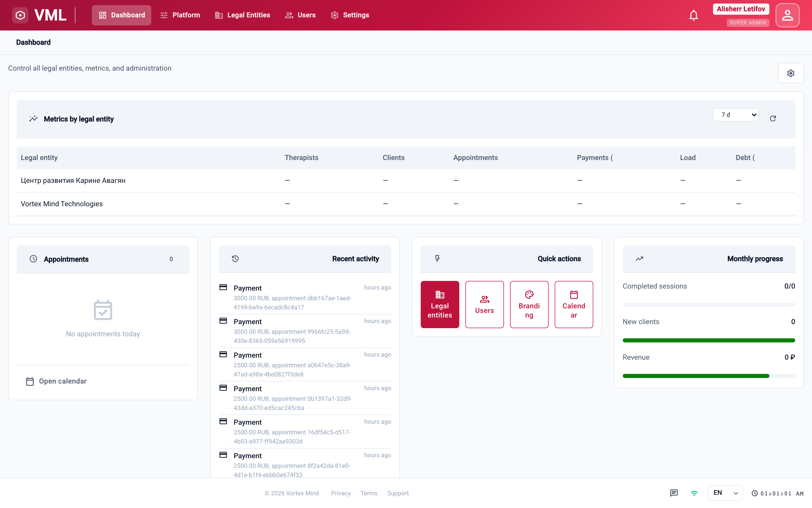The height and width of the screenshot is (508, 812).
Task: Click the Therapists column header
Action: (301, 157)
